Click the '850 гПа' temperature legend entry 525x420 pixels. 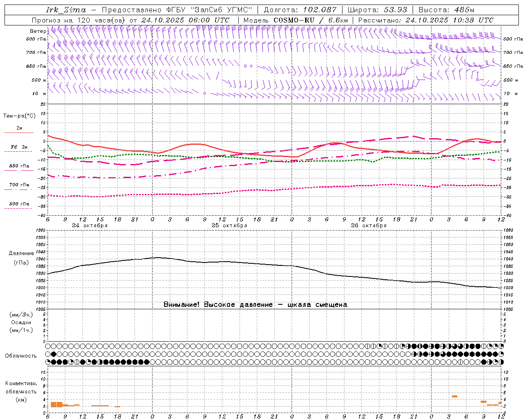pos(19,166)
